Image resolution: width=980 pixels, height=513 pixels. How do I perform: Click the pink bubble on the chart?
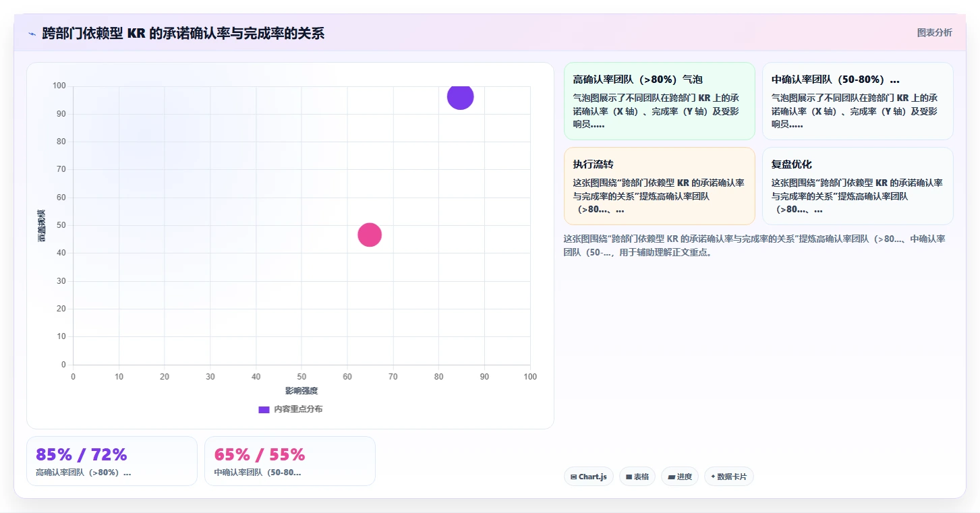pyautogui.click(x=370, y=235)
